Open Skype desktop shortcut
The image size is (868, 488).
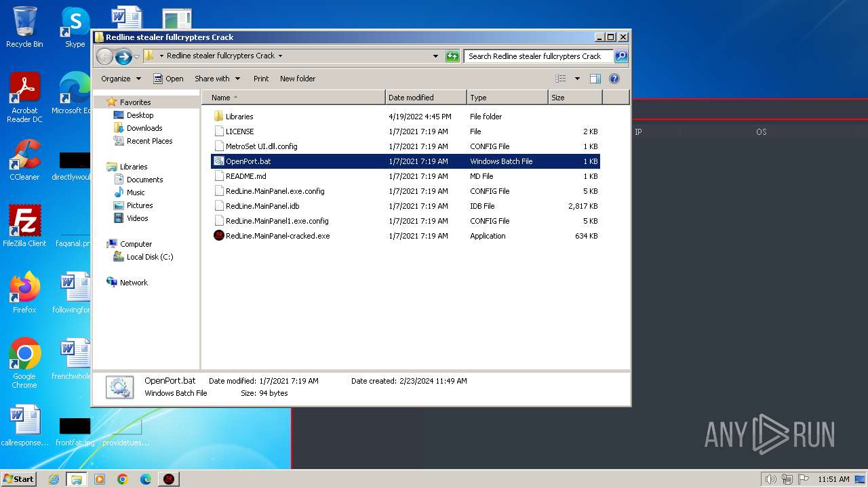75,27
